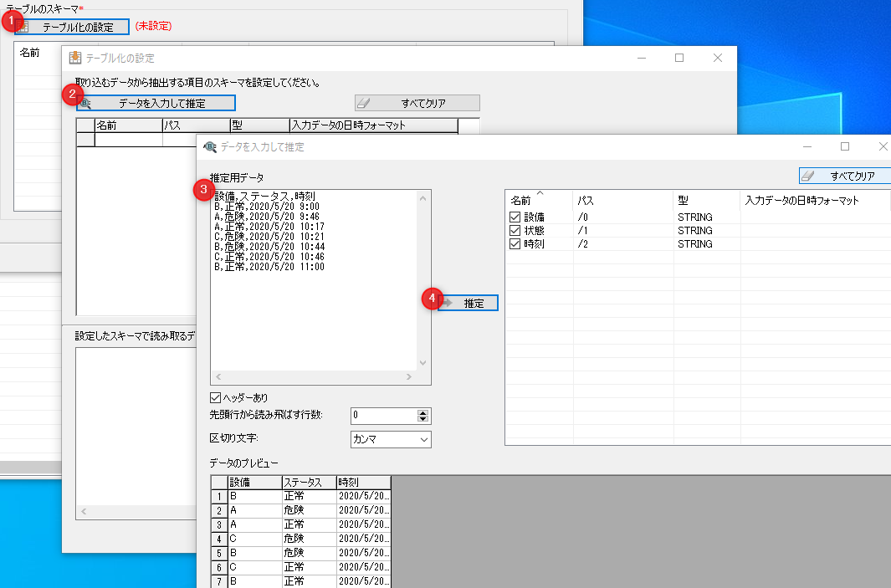Image resolution: width=891 pixels, height=588 pixels.
Task: Click down arrow of 推定用データ vertical scrollbar
Action: [422, 362]
